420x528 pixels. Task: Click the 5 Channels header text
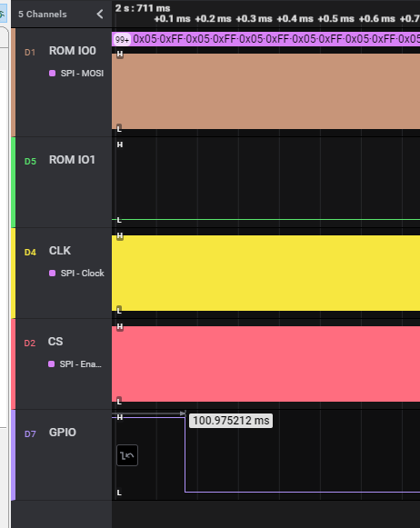[43, 15]
